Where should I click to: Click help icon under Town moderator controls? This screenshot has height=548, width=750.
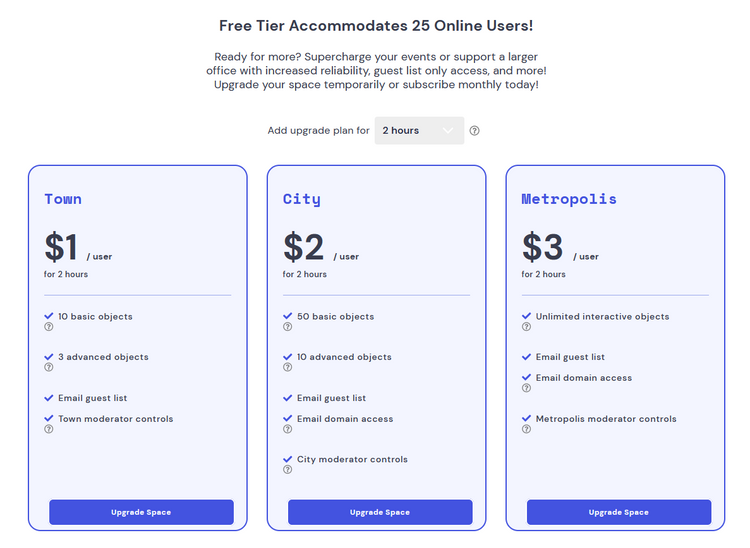pos(48,430)
